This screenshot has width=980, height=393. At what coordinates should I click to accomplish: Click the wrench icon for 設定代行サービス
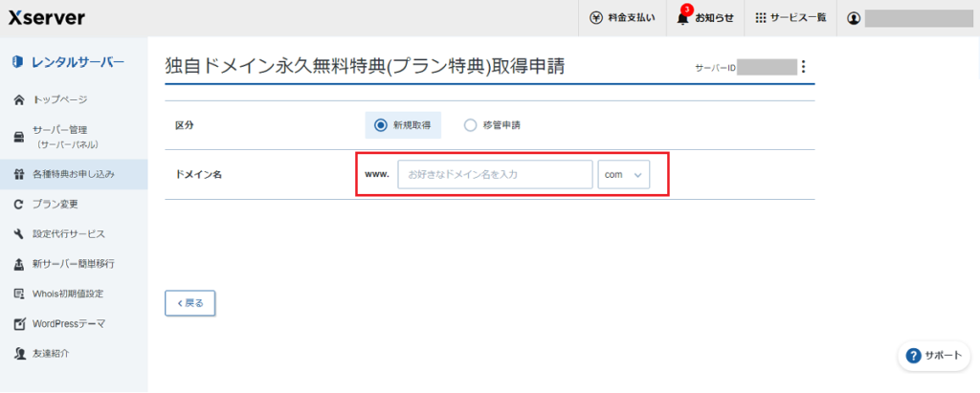[x=19, y=234]
